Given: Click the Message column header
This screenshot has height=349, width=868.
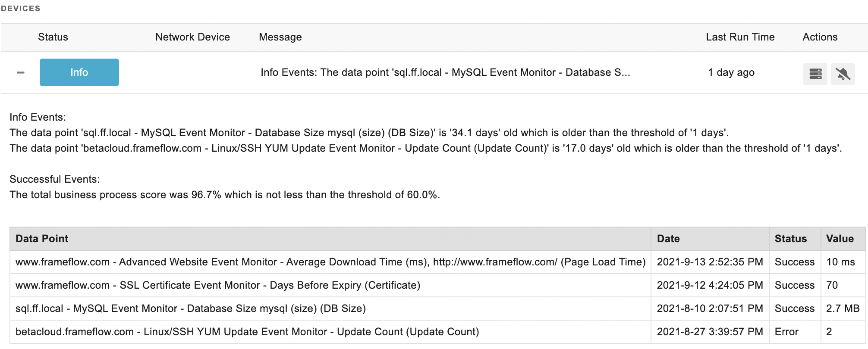Looking at the screenshot, I should 280,37.
